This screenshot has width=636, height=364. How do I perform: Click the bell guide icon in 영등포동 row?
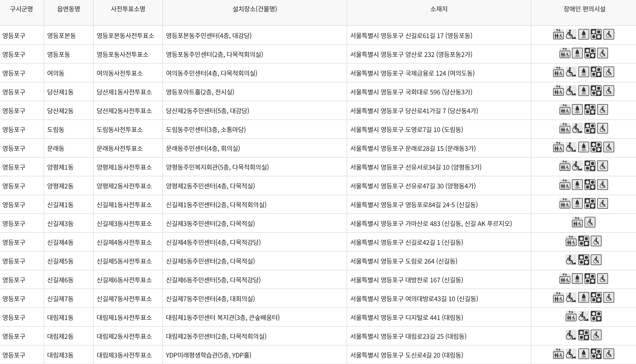pyautogui.click(x=577, y=53)
